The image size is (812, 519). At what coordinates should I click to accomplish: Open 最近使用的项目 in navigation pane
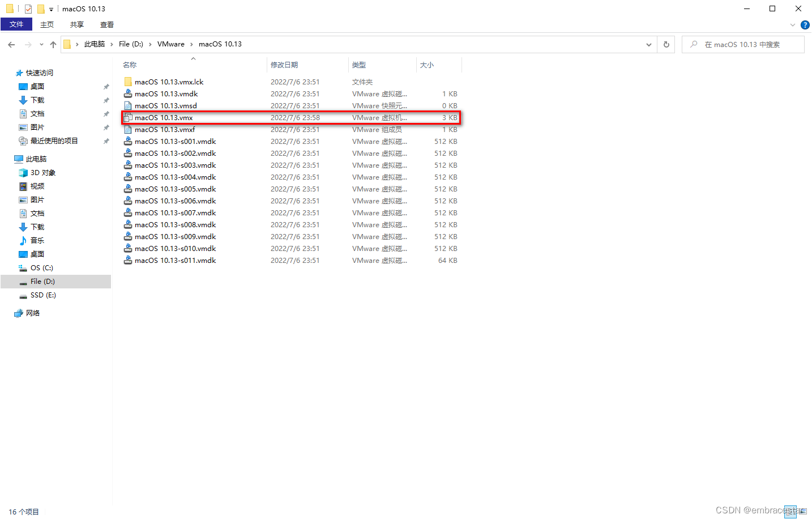pos(54,141)
